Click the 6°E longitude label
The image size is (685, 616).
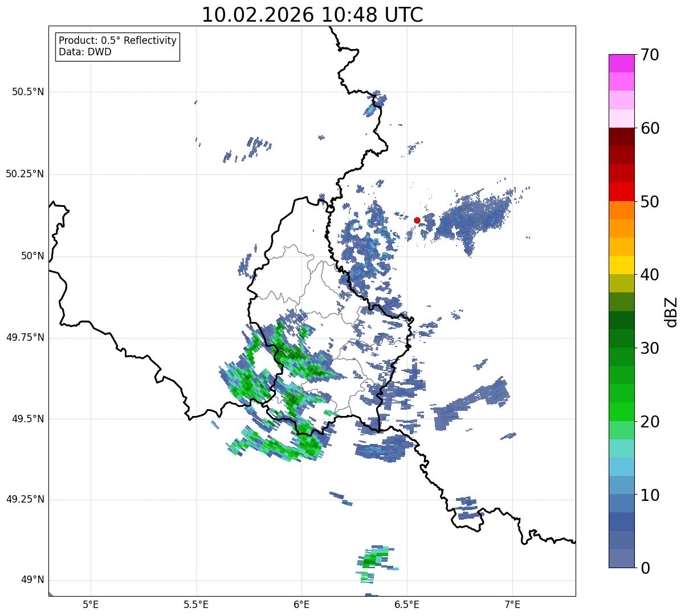pos(301,604)
